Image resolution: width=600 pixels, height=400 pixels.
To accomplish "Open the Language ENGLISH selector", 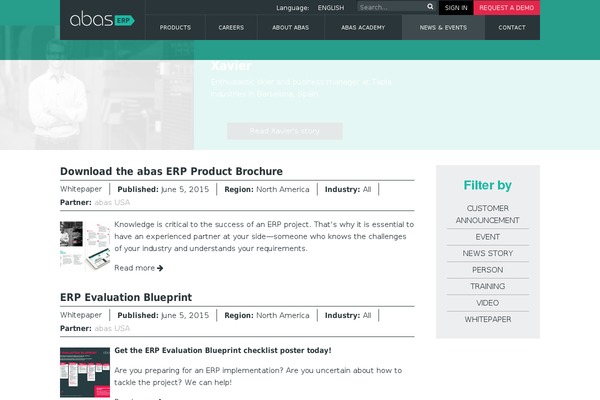I will point(331,8).
